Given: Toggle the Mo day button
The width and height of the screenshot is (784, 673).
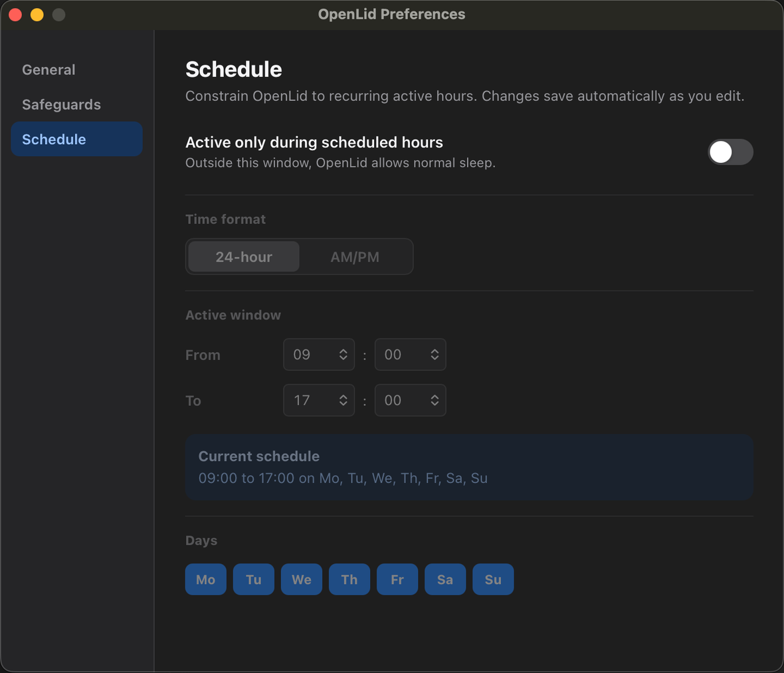Looking at the screenshot, I should pos(205,579).
